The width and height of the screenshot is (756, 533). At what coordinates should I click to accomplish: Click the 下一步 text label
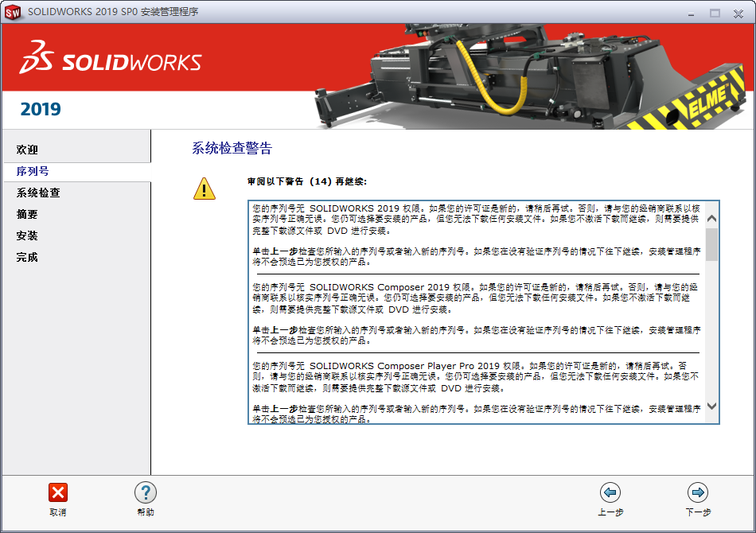[x=698, y=512]
